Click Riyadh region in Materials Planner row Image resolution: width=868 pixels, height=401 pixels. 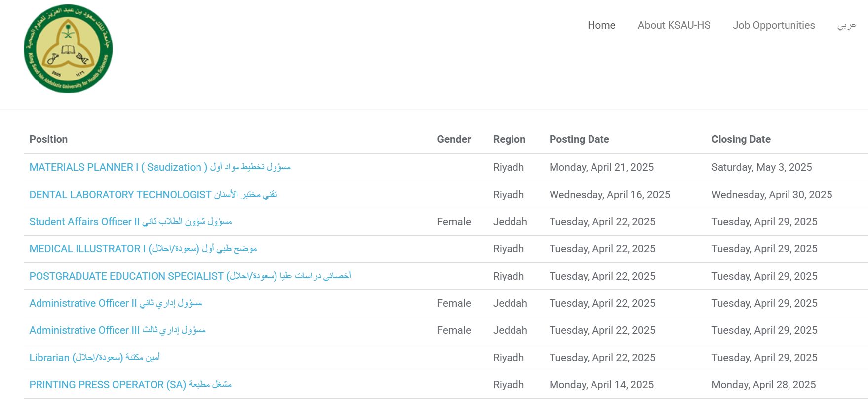point(508,167)
